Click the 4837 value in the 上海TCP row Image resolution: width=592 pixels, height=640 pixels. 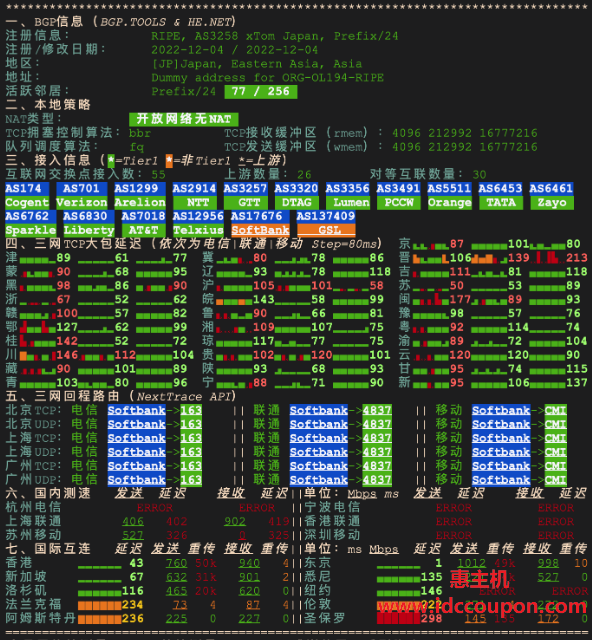pyautogui.click(x=377, y=438)
